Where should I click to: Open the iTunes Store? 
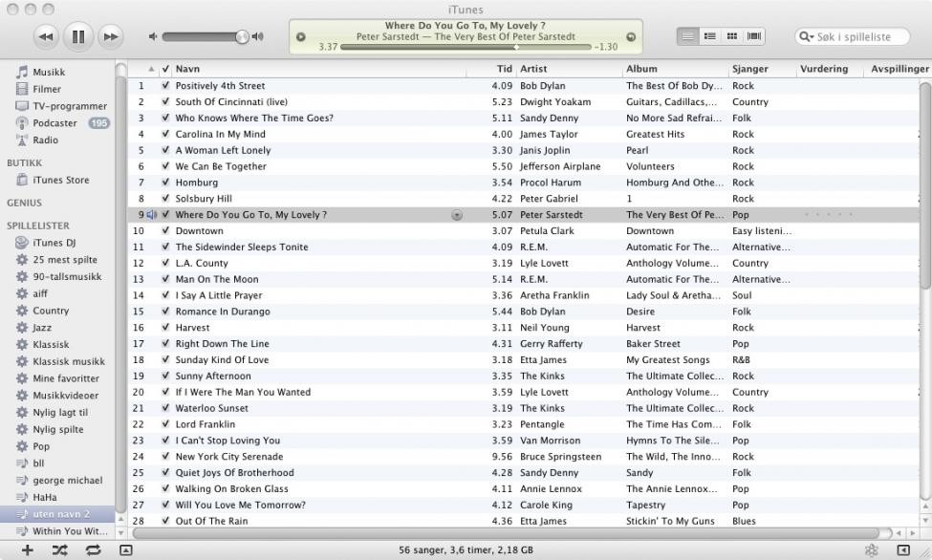pos(60,180)
